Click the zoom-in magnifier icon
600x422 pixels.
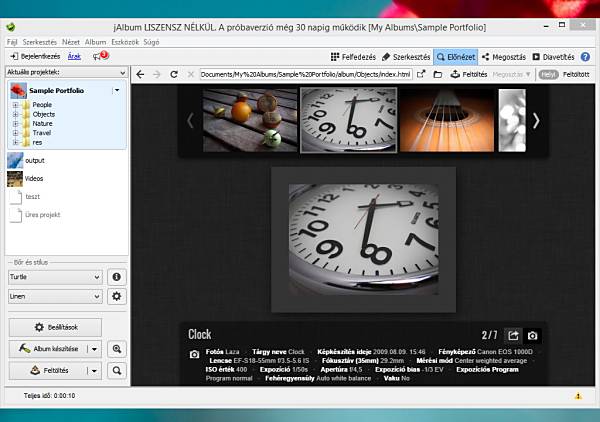[x=117, y=349]
